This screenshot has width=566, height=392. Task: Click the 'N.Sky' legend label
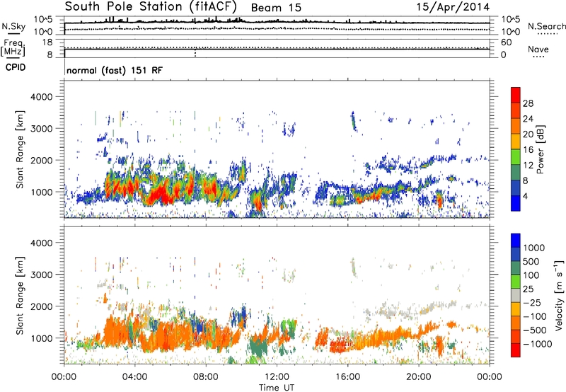pos(13,26)
